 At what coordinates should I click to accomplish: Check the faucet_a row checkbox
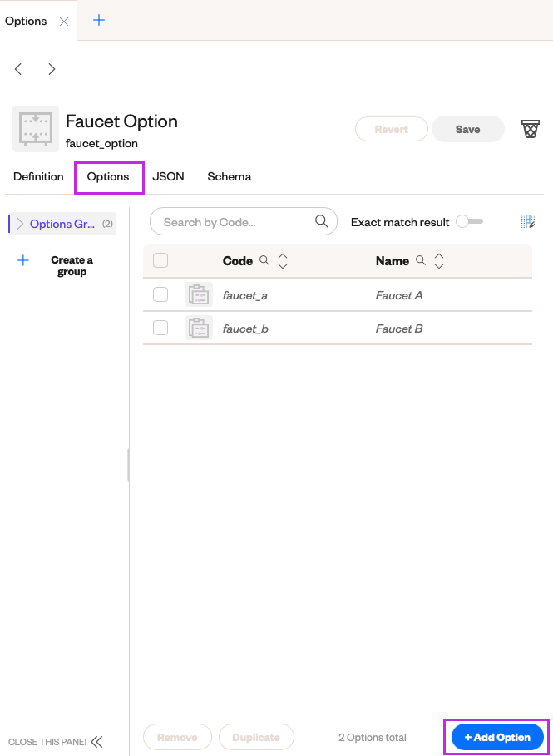pyautogui.click(x=160, y=294)
